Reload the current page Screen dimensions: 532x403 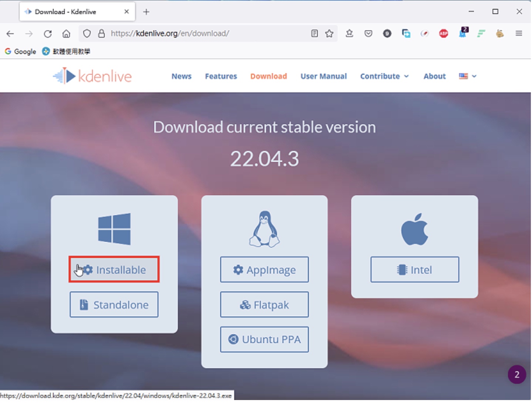[x=48, y=34]
